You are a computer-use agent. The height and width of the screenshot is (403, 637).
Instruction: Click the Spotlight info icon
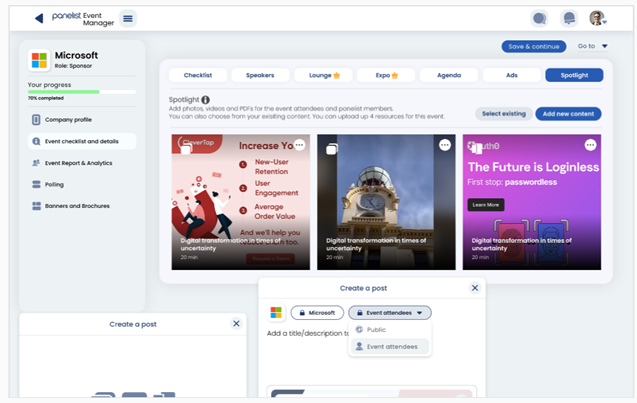tap(206, 100)
